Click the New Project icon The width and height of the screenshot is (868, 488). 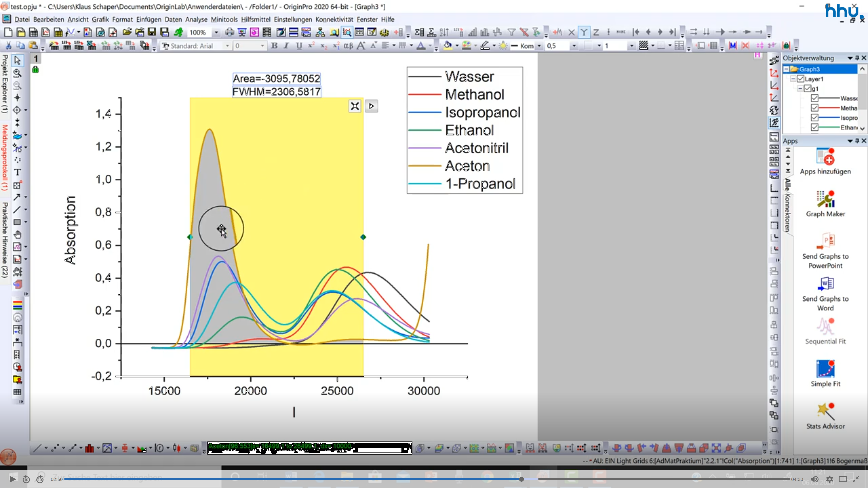(x=8, y=32)
